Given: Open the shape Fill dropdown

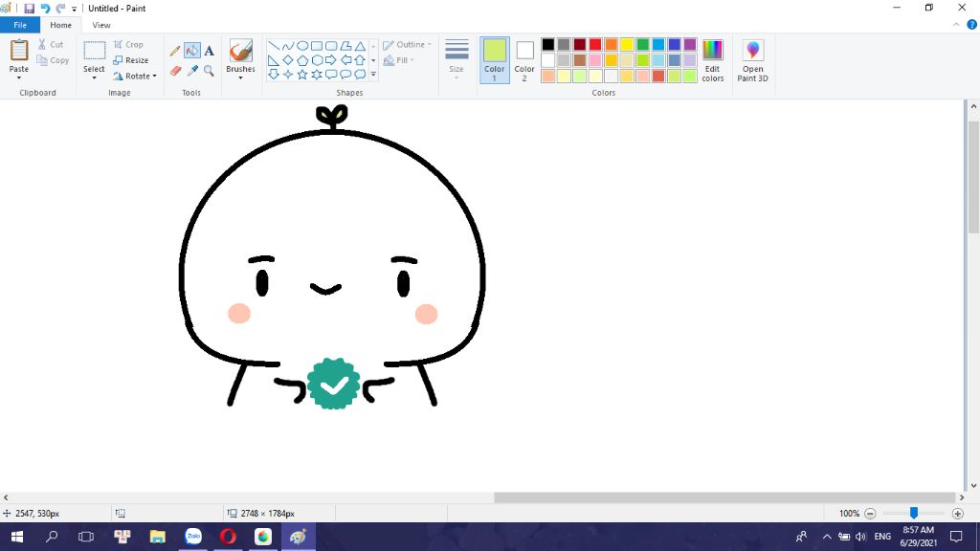Looking at the screenshot, I should [399, 60].
